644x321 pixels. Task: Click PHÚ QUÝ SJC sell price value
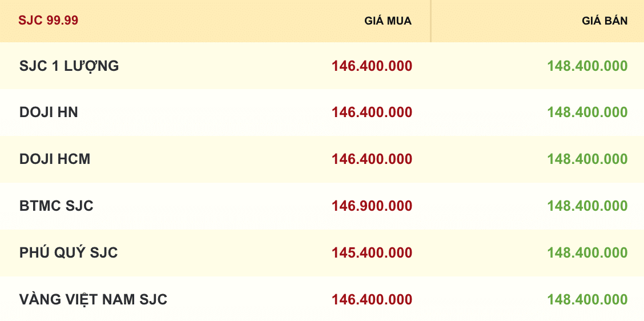[587, 253]
